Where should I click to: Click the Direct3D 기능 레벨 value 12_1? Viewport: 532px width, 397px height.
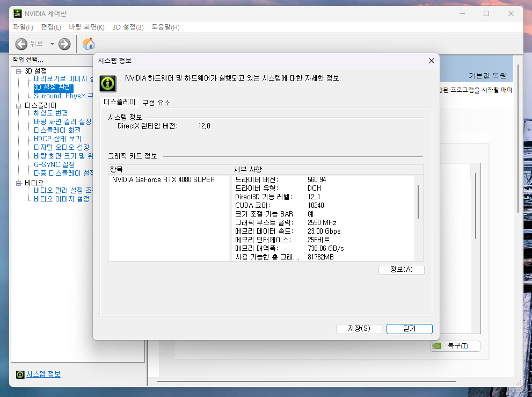click(314, 197)
